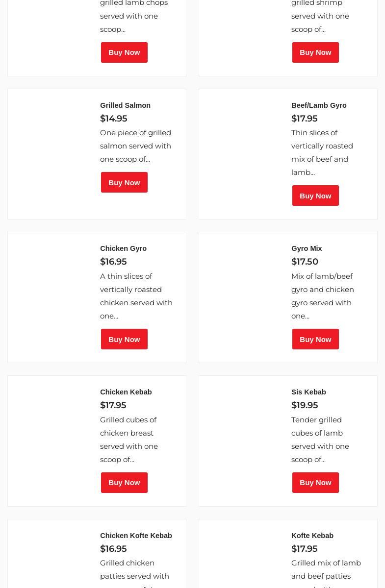View the Sis Kebab product title
This screenshot has width=385, height=588.
point(308,392)
